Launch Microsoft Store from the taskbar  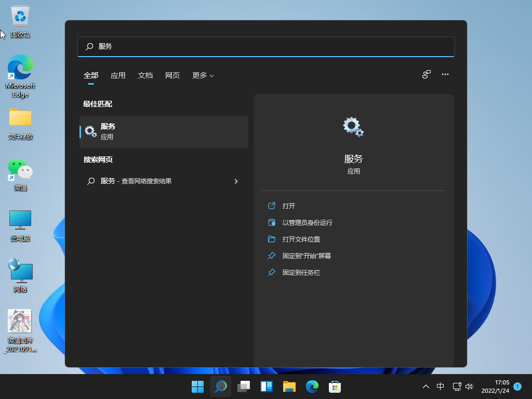(x=335, y=387)
